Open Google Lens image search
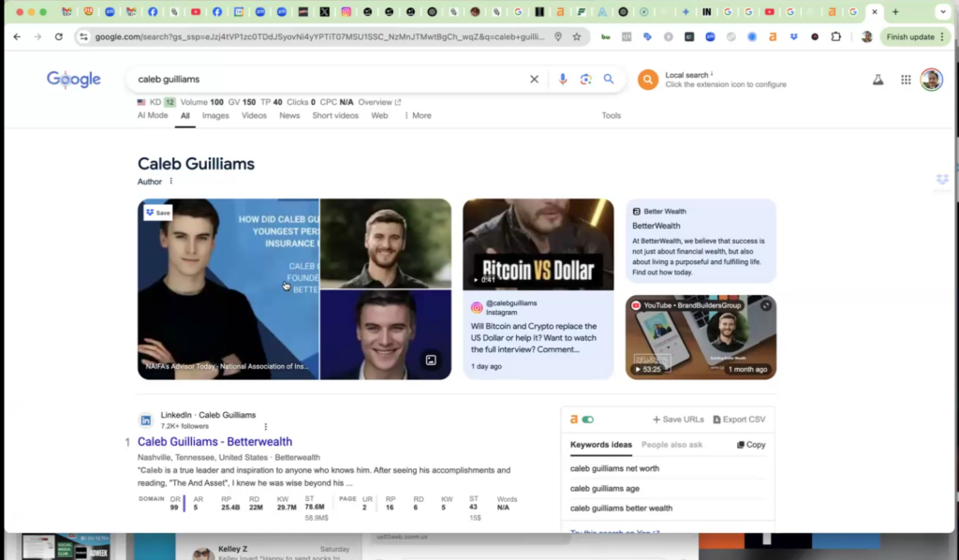Image resolution: width=959 pixels, height=560 pixels. click(586, 79)
